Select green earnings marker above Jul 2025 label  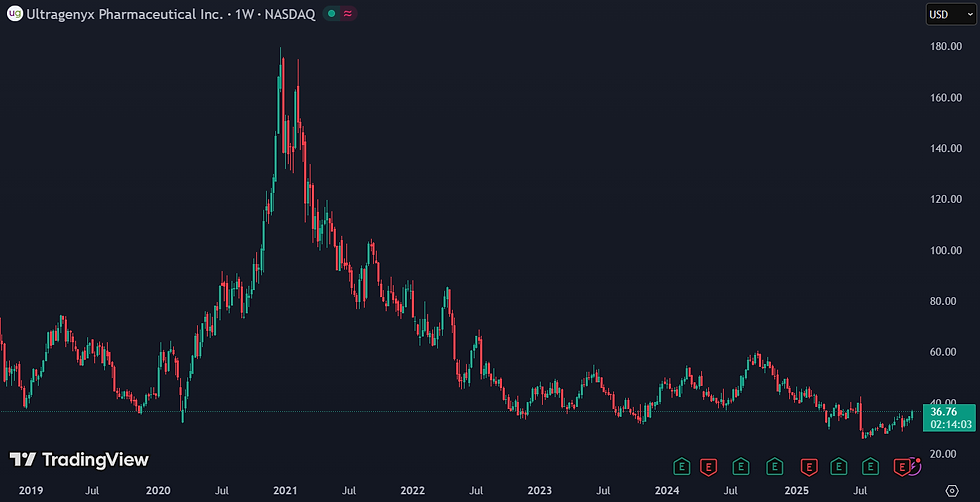870,466
